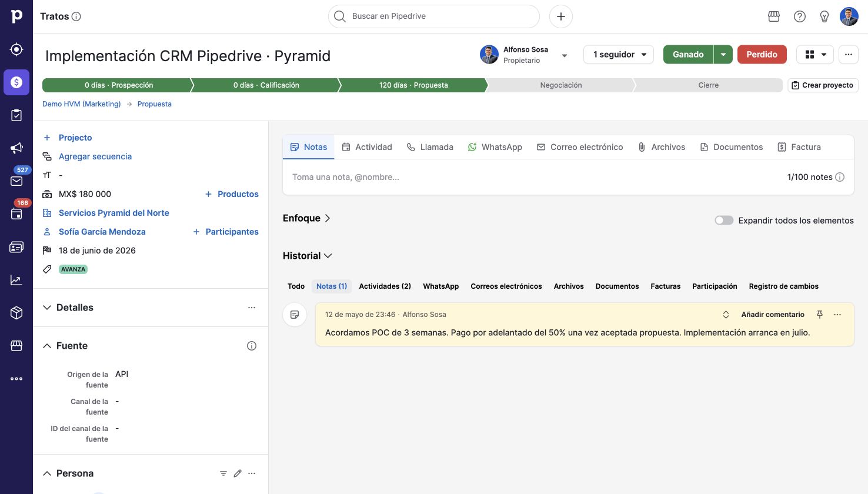Open 1 seguidor dropdown
The height and width of the screenshot is (494, 868).
coord(619,55)
